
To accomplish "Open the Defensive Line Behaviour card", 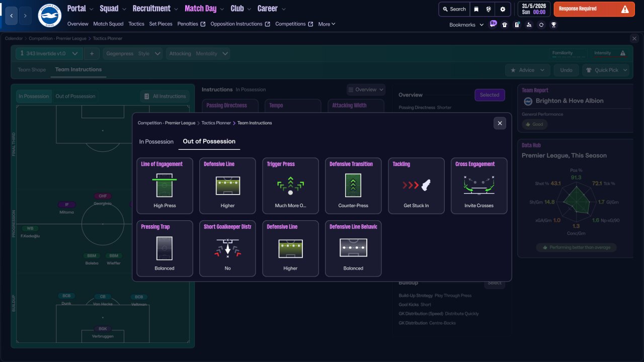I will (353, 248).
